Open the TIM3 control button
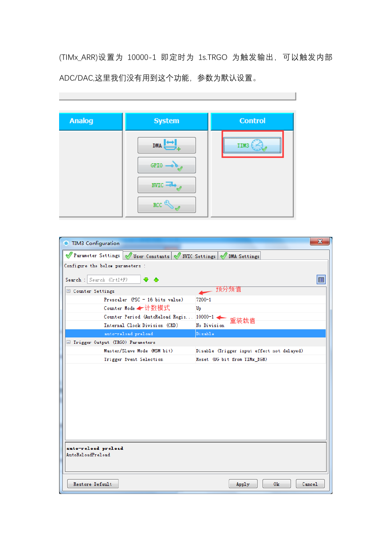 tap(253, 145)
